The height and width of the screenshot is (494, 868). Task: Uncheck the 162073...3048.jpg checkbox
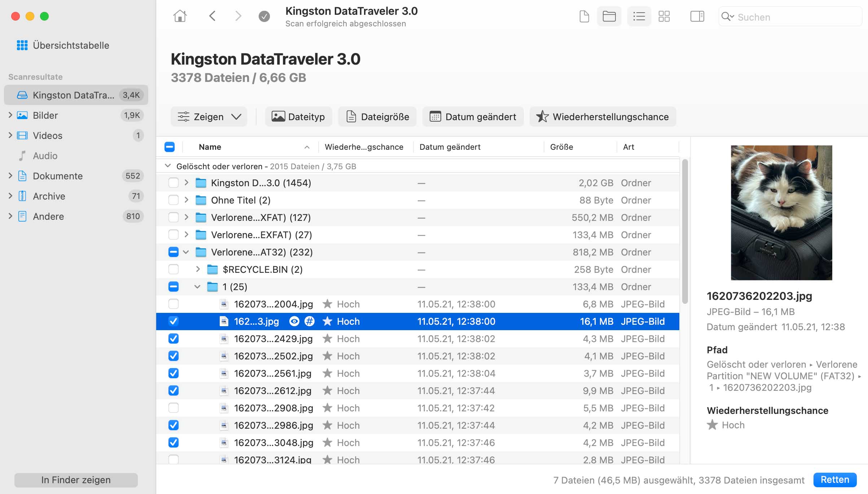(174, 443)
